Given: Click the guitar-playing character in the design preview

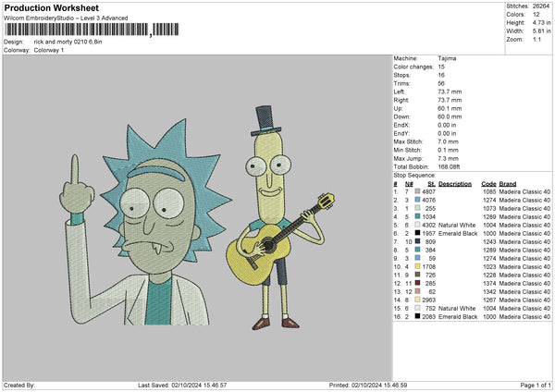Looking at the screenshot, I should (x=279, y=217).
